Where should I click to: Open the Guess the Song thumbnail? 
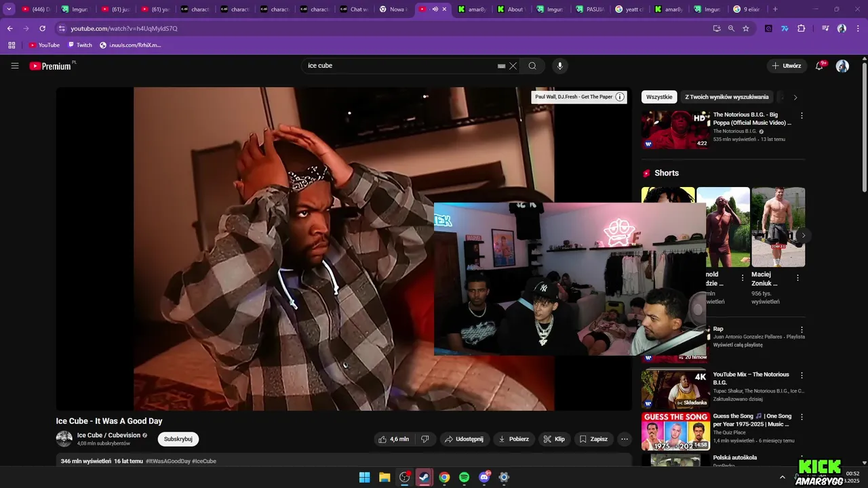tap(675, 431)
